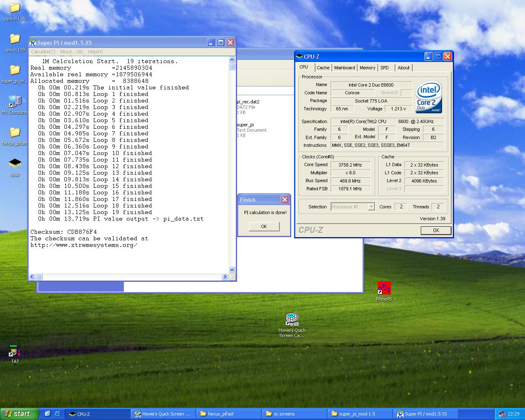The image size is (525, 420).
Task: Minimize the Super PI window
Action: coord(211,42)
